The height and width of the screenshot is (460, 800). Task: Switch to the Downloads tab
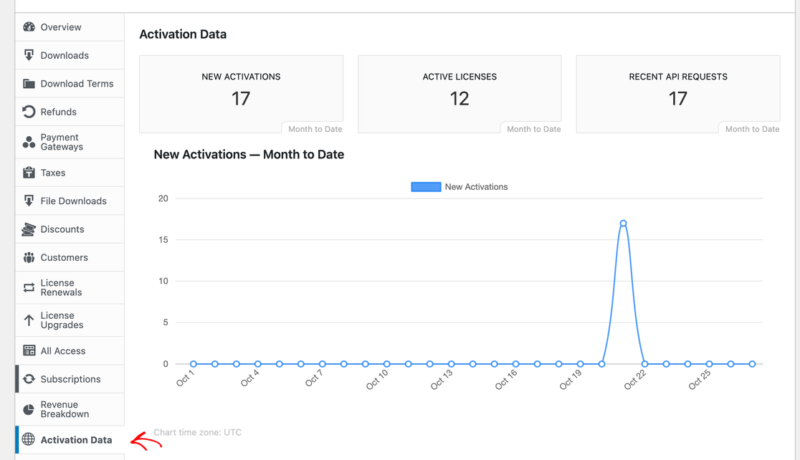coord(70,55)
